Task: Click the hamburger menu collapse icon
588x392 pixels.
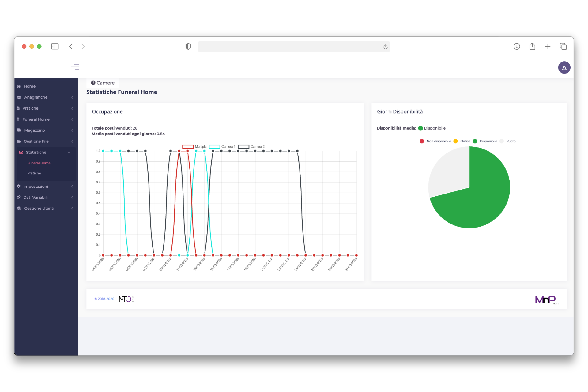Action: click(x=75, y=67)
